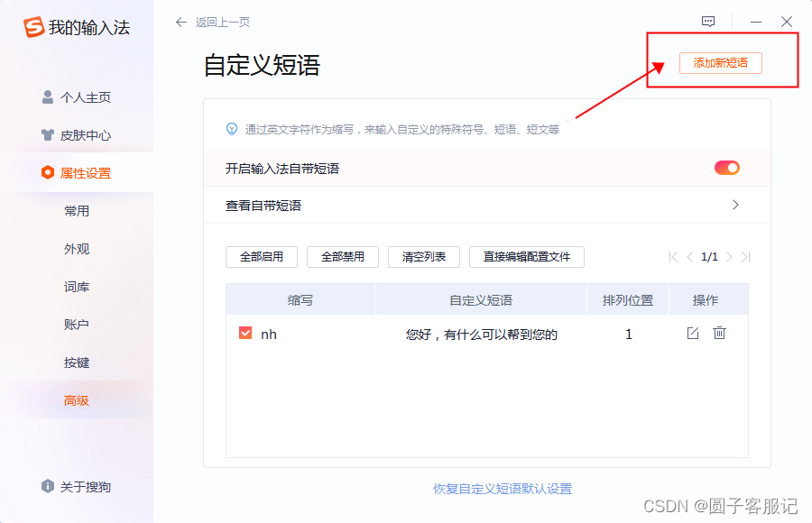Viewport: 812px width, 523px height.
Task: Click 直接编辑配置文件 button
Action: click(x=527, y=257)
